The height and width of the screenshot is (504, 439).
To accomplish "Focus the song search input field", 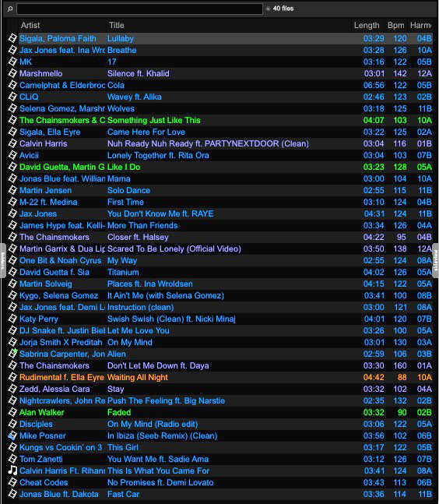I will click(139, 9).
